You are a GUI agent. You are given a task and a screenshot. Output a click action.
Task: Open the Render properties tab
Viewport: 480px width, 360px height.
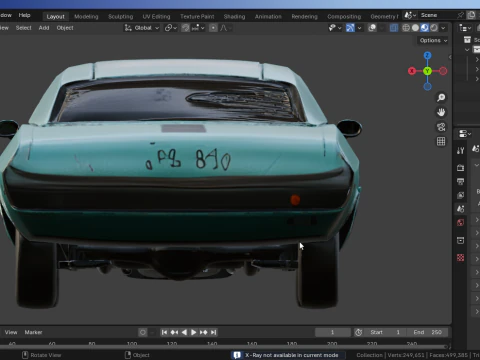coord(461,168)
